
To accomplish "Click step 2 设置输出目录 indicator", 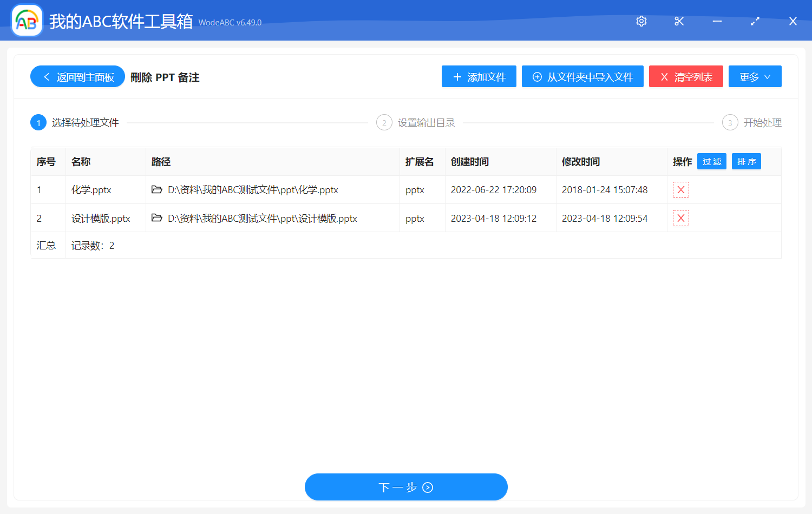I will pos(384,122).
